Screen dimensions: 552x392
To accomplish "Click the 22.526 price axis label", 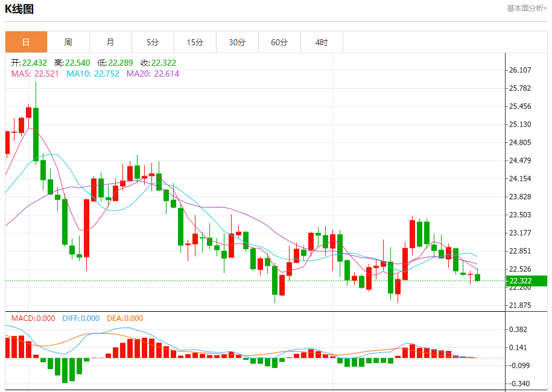I will [520, 269].
